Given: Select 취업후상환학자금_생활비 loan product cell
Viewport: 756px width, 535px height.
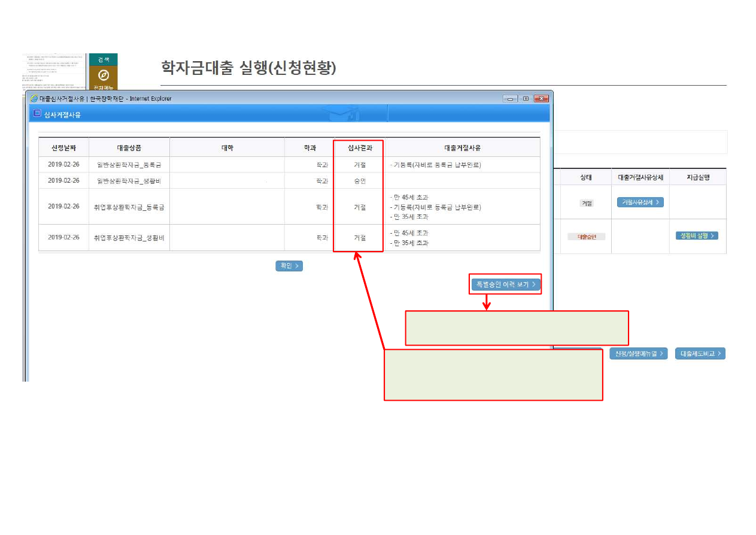Looking at the screenshot, I should (129, 237).
